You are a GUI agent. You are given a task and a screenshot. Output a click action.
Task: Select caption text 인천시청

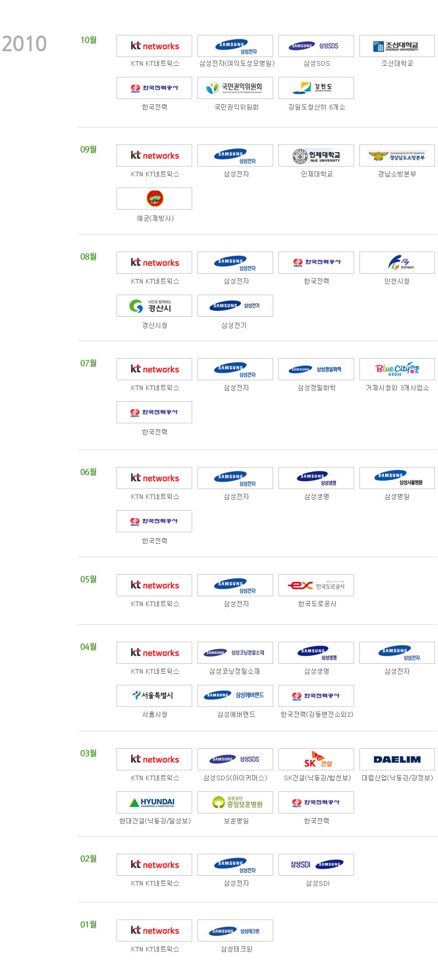click(x=397, y=281)
